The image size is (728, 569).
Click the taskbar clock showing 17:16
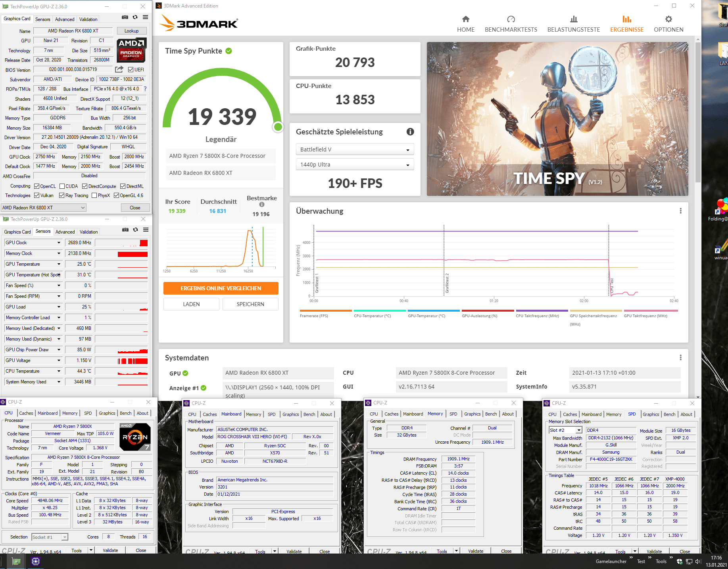click(716, 561)
